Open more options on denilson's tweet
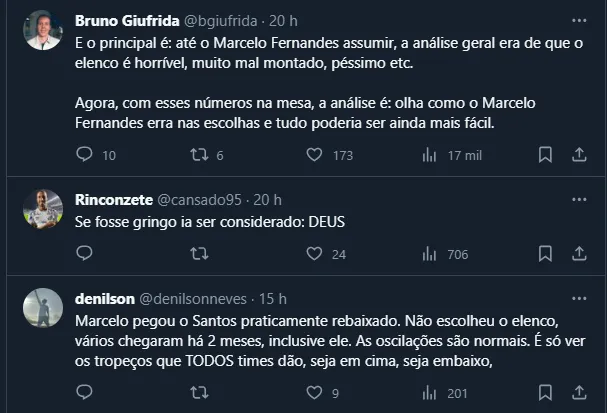 tap(579, 299)
